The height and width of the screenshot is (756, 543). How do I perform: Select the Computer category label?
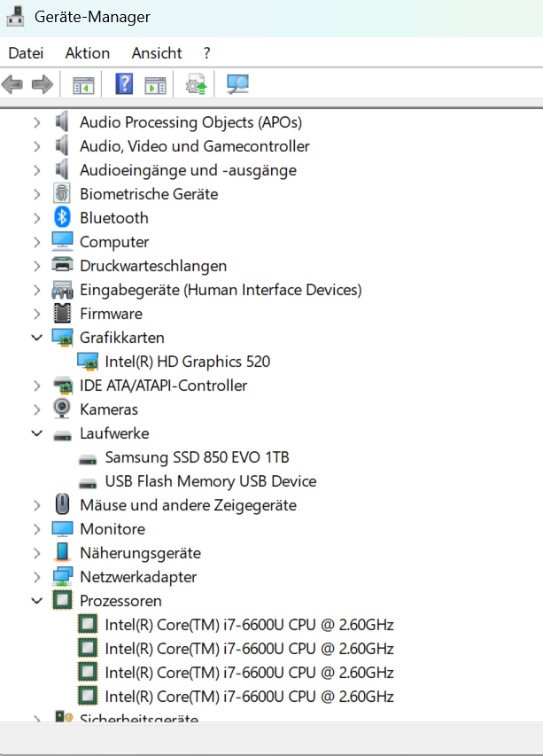114,242
